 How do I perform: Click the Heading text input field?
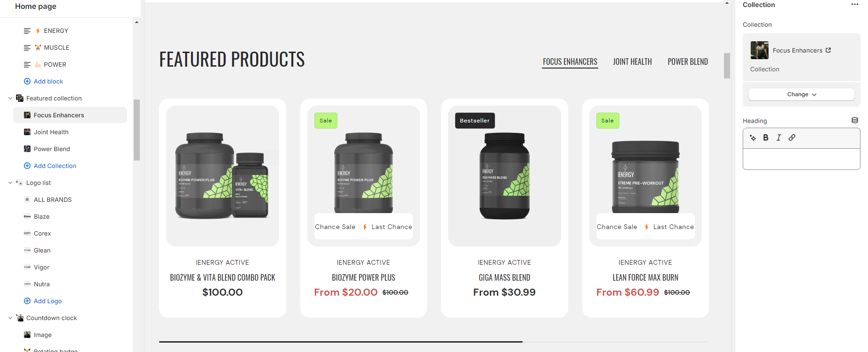tap(801, 159)
